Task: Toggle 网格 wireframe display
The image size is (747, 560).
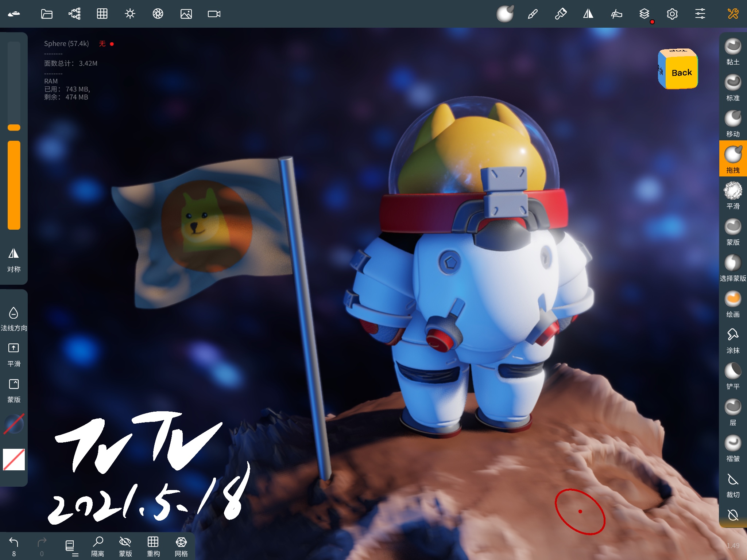Action: (x=181, y=543)
